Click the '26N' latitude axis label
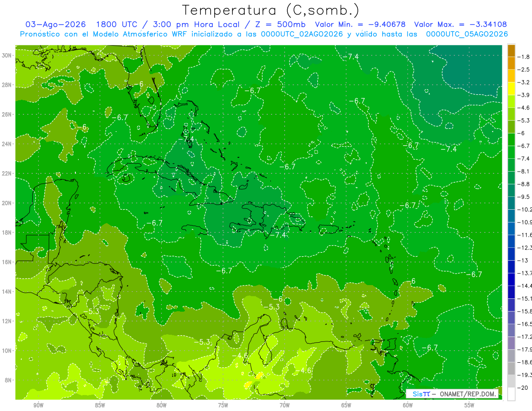532x411 pixels. tap(7, 114)
